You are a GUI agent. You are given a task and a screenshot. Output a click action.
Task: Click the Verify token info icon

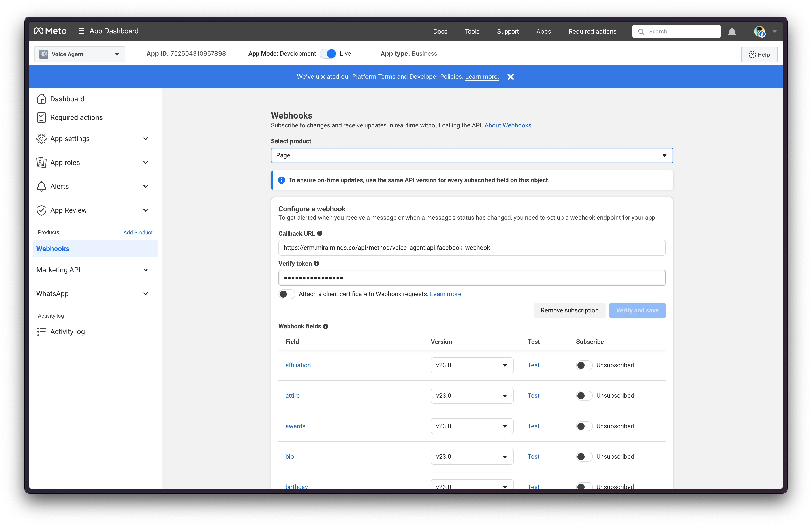coord(316,263)
